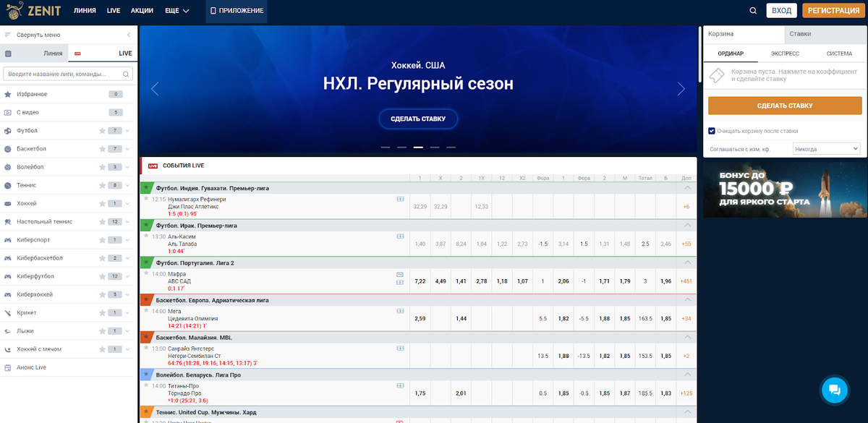Collapse Футбол Индия Гувахати league section
The width and height of the screenshot is (868, 423).
point(687,188)
